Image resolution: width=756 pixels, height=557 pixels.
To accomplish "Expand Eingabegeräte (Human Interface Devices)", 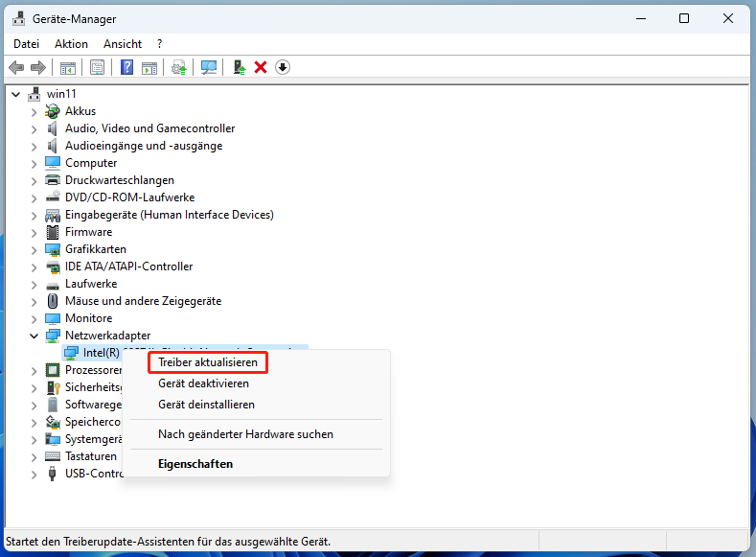I will [34, 216].
